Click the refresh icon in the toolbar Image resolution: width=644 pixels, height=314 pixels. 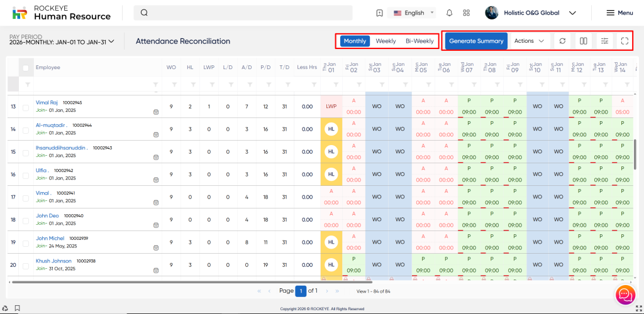coord(562,41)
